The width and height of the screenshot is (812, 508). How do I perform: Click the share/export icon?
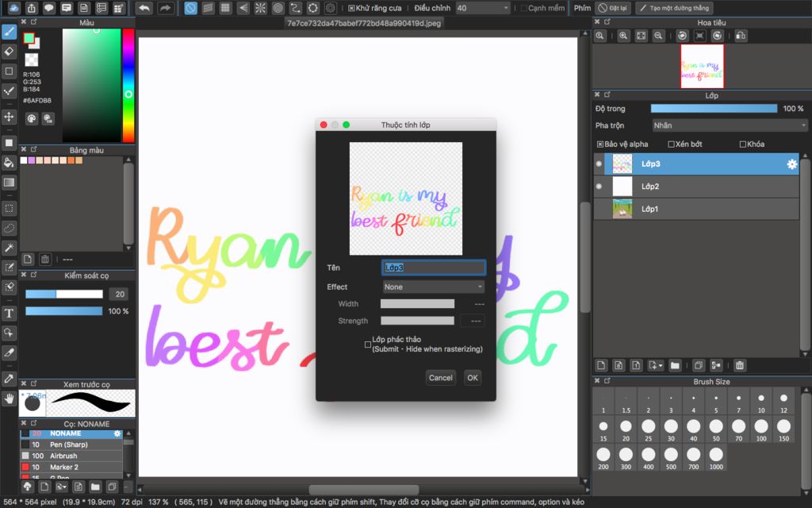point(32,8)
